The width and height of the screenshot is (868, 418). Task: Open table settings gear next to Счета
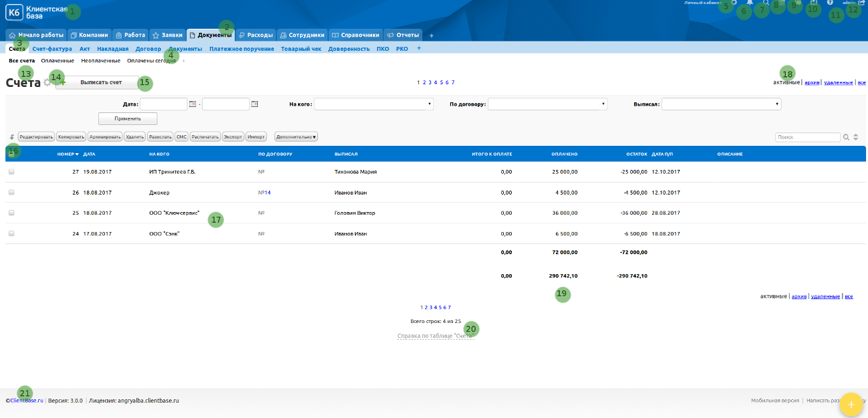pyautogui.click(x=47, y=83)
